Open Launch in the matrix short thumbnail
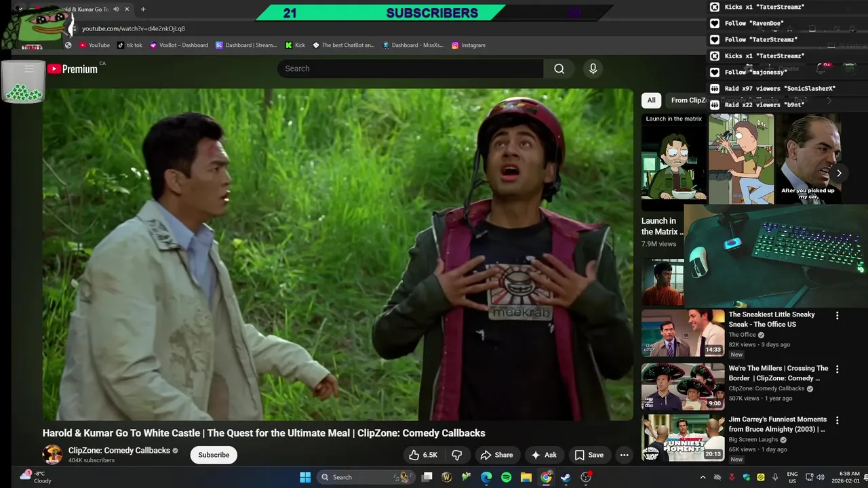The height and width of the screenshot is (488, 868). pos(673,159)
